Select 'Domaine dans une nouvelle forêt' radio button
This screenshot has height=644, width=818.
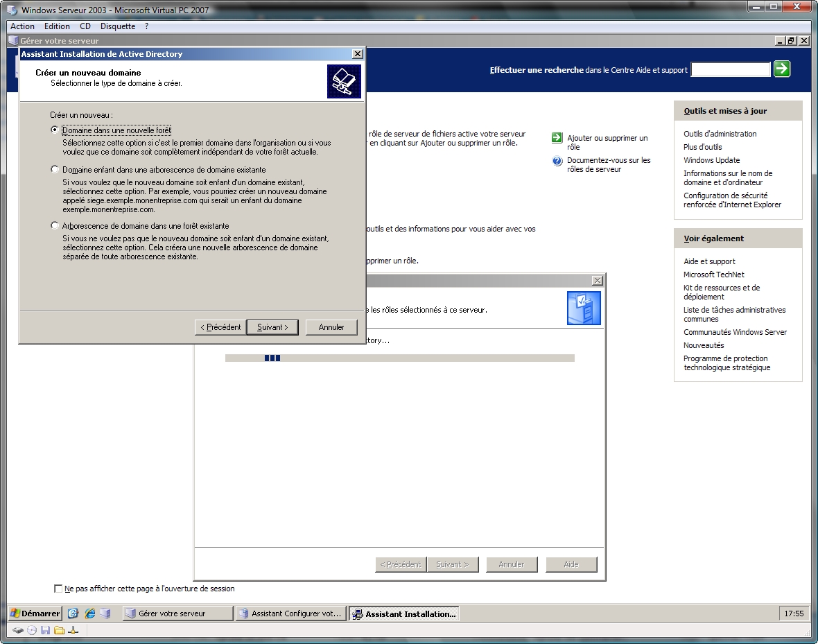(x=54, y=130)
